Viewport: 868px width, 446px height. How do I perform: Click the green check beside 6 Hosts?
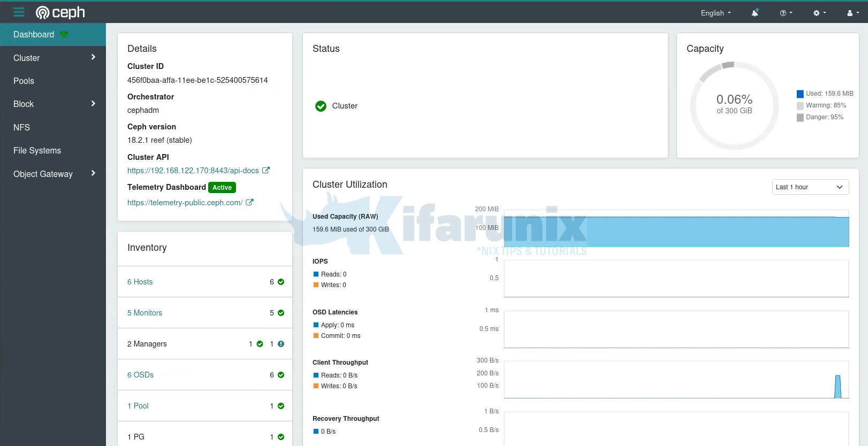pos(281,282)
